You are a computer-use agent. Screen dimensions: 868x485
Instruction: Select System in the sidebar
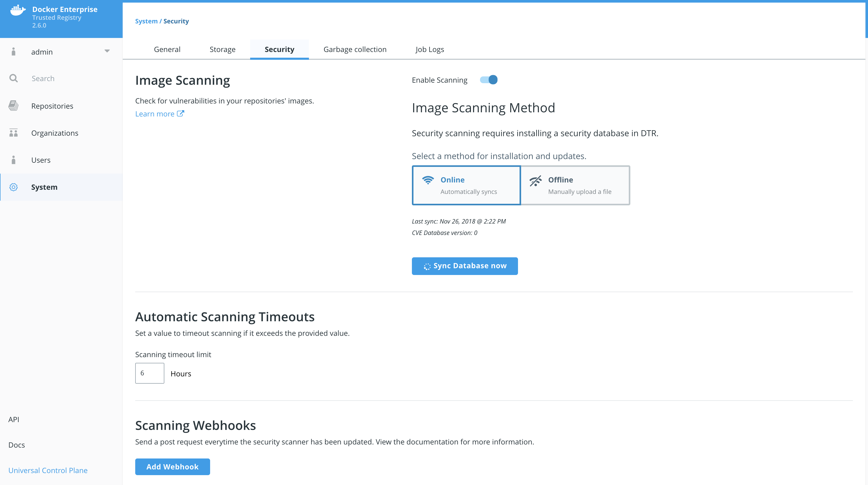coord(61,187)
